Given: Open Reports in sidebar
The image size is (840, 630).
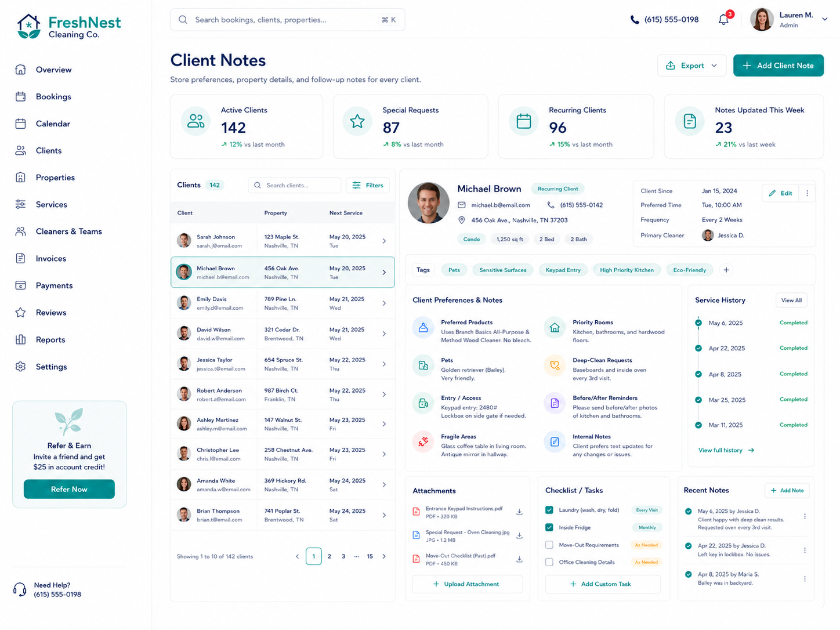Looking at the screenshot, I should point(50,340).
